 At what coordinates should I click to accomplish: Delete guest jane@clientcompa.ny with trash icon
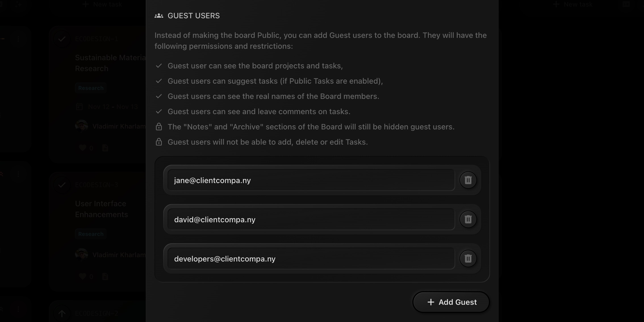[x=468, y=180]
